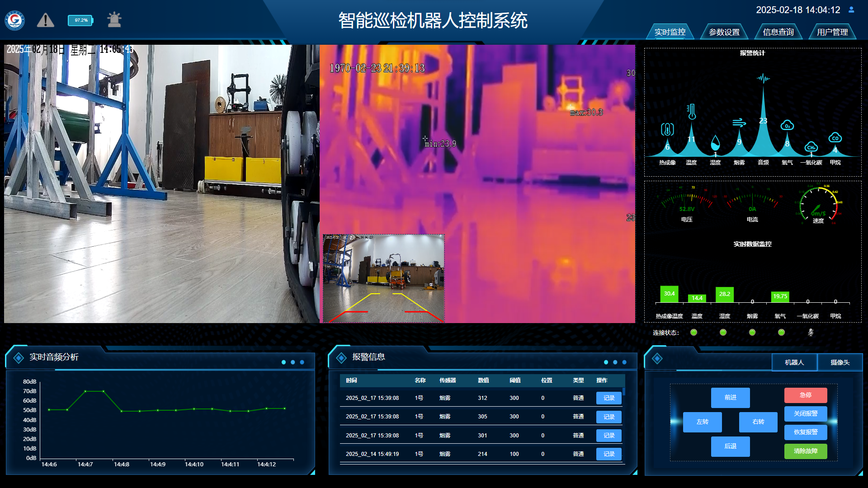The image size is (868, 488).
Task: Open the warning triangle alert icon
Action: [x=46, y=20]
